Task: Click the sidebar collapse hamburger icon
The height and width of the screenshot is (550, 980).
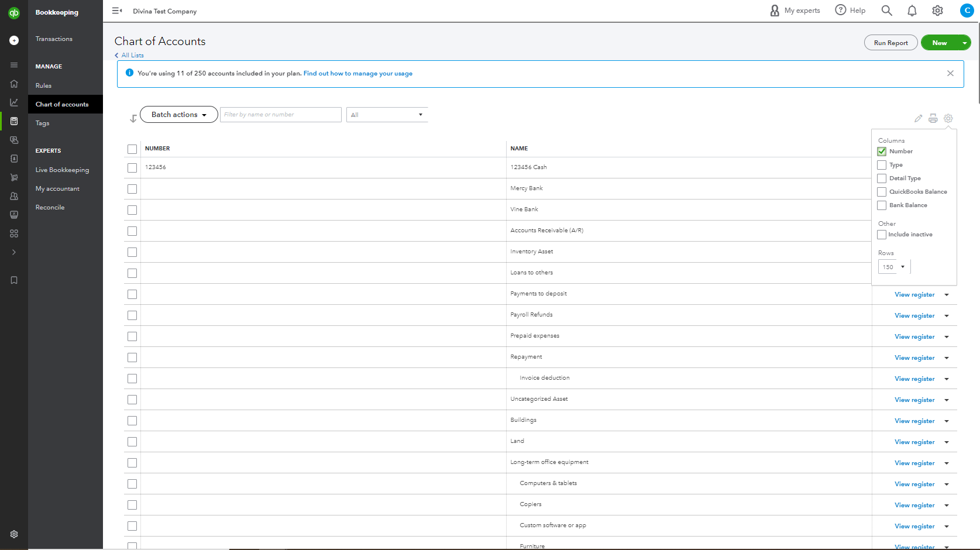Action: point(117,11)
